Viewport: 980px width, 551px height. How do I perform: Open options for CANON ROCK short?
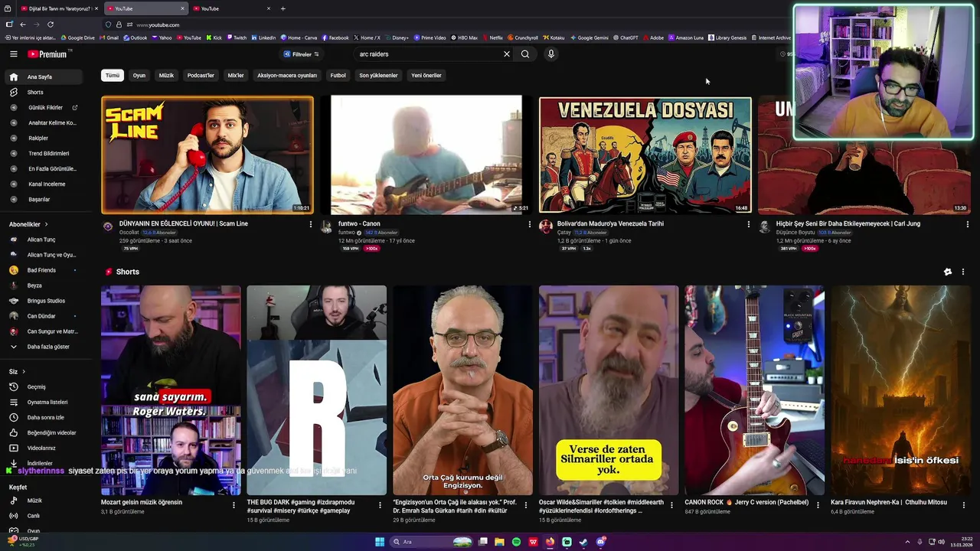tap(818, 505)
